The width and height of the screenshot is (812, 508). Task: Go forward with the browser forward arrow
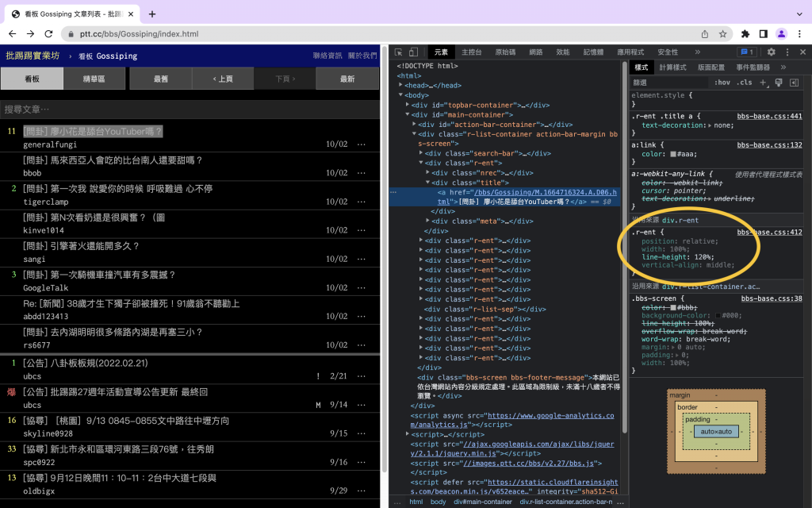31,33
